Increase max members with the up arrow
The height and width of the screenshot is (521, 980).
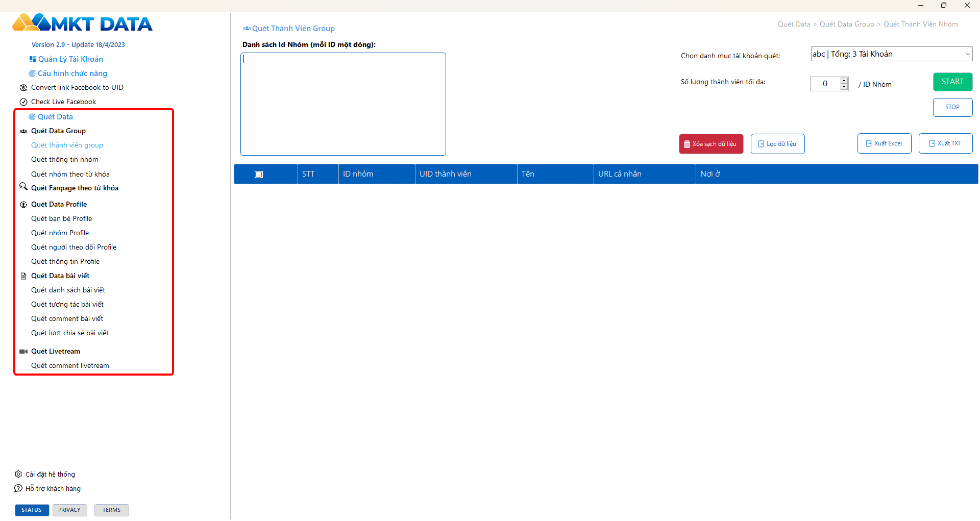click(x=844, y=80)
